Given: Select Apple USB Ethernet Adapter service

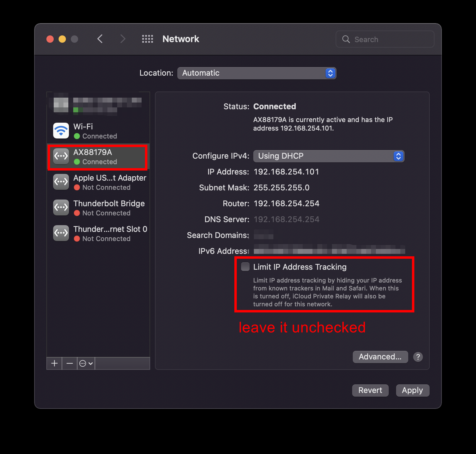Looking at the screenshot, I should coord(98,182).
